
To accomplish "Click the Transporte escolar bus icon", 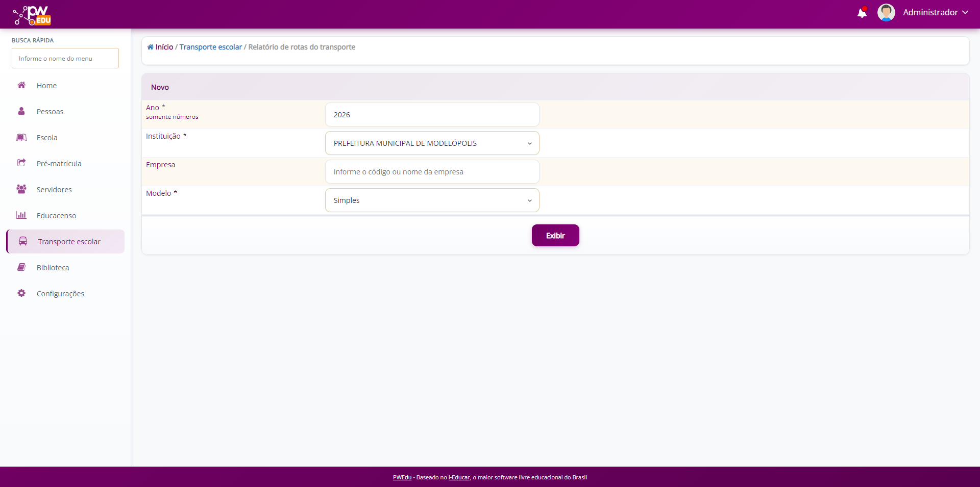I will 23,241.
